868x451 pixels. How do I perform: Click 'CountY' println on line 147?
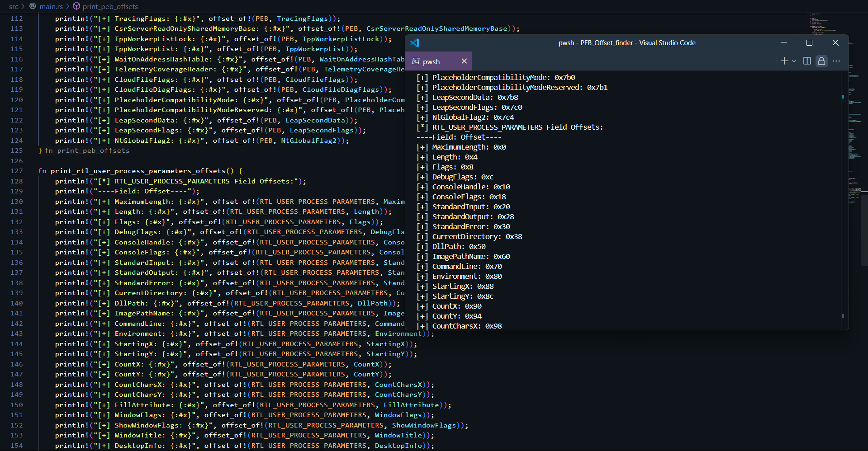pyautogui.click(x=223, y=374)
